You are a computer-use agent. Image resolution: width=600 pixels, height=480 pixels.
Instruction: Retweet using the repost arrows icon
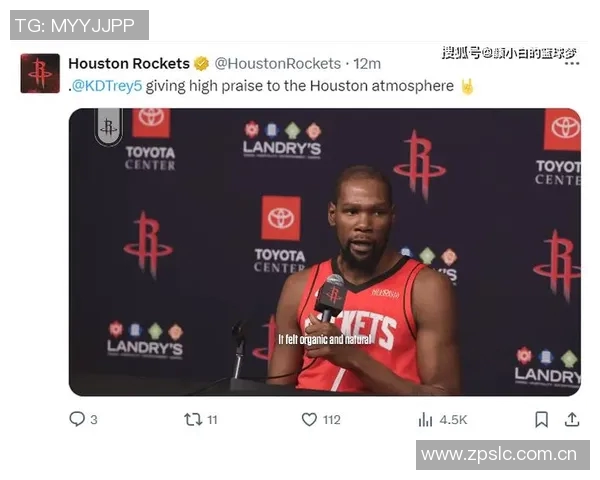click(x=193, y=420)
